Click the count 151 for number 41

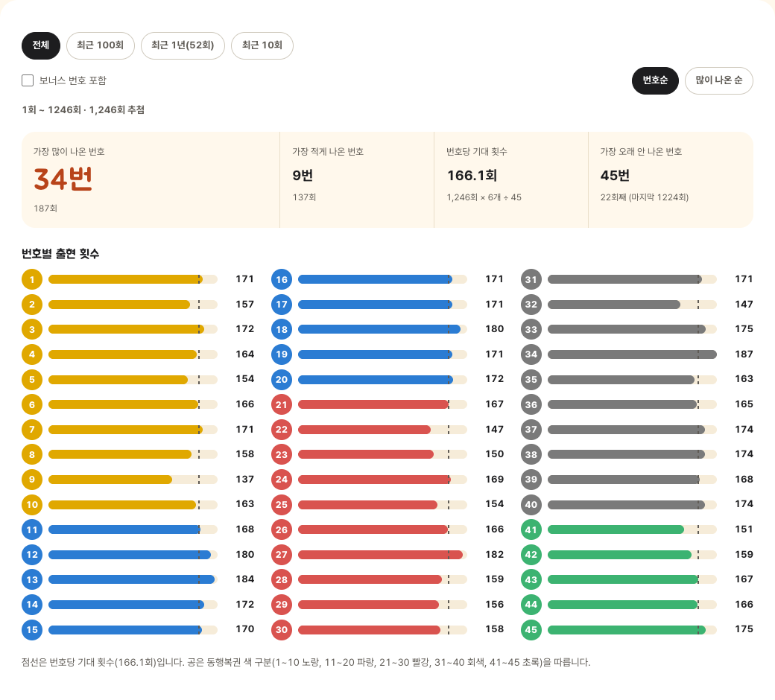[x=744, y=529]
